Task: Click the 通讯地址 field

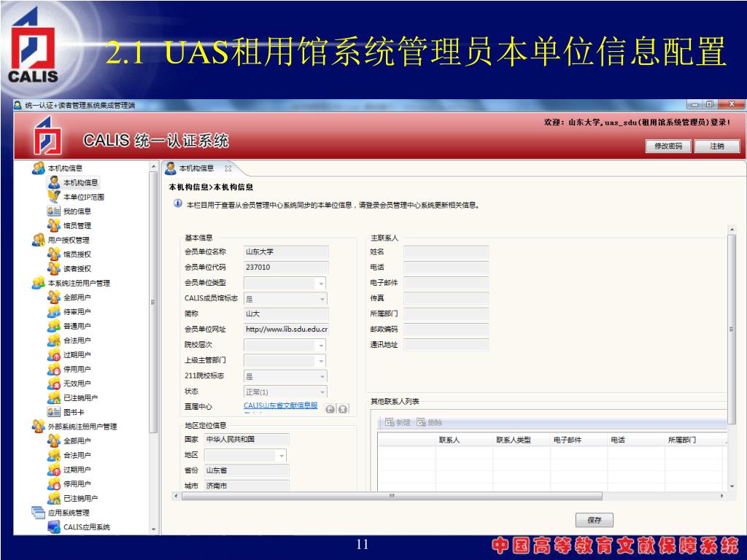Action: tap(446, 345)
